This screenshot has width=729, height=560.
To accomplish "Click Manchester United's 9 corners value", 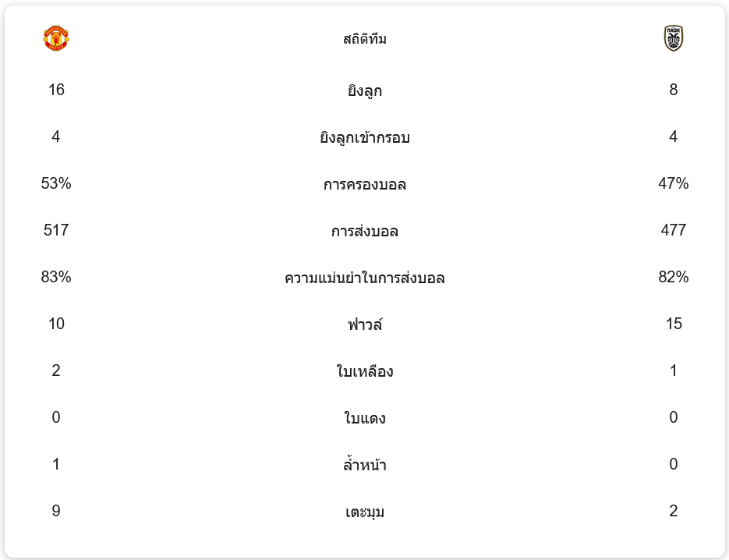I will coord(56,511).
